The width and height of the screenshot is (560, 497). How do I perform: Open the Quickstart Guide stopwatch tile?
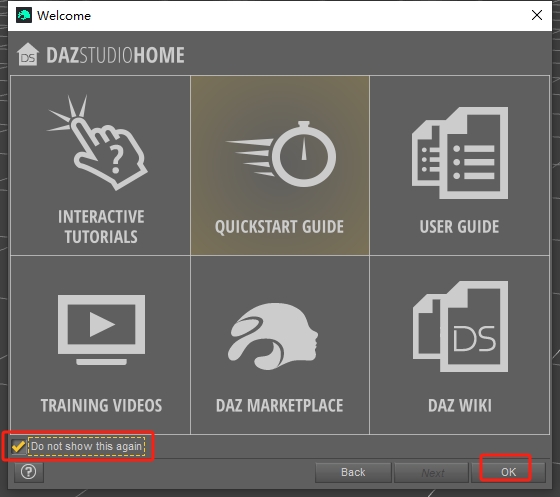(280, 165)
